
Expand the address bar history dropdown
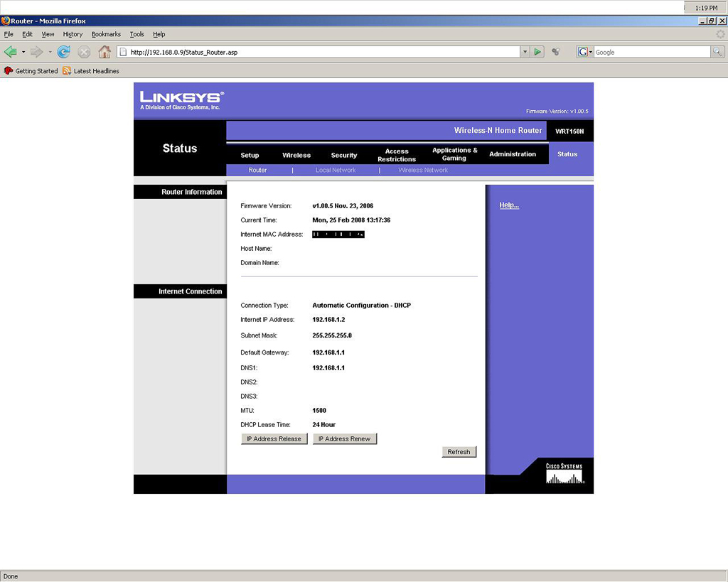525,52
